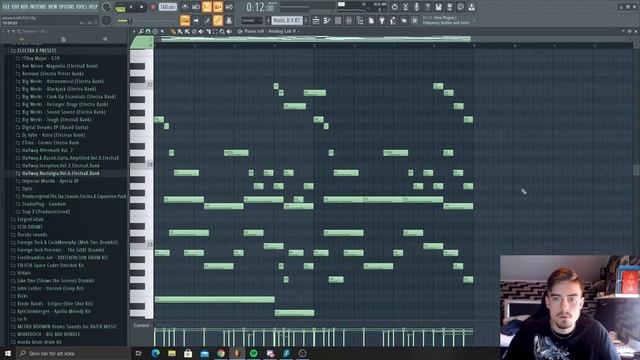640x360 pixels.
Task: Open the Channel rack window icon
Action: click(x=338, y=20)
